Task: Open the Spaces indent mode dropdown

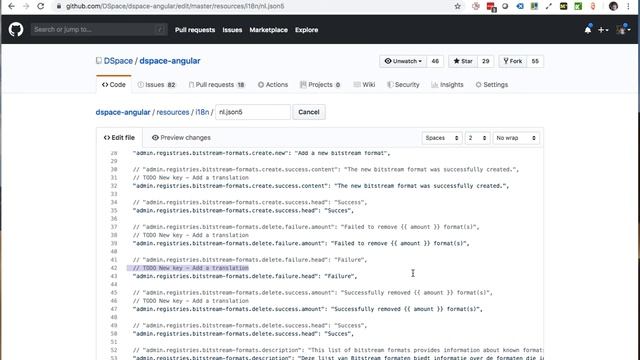Action: [442, 138]
